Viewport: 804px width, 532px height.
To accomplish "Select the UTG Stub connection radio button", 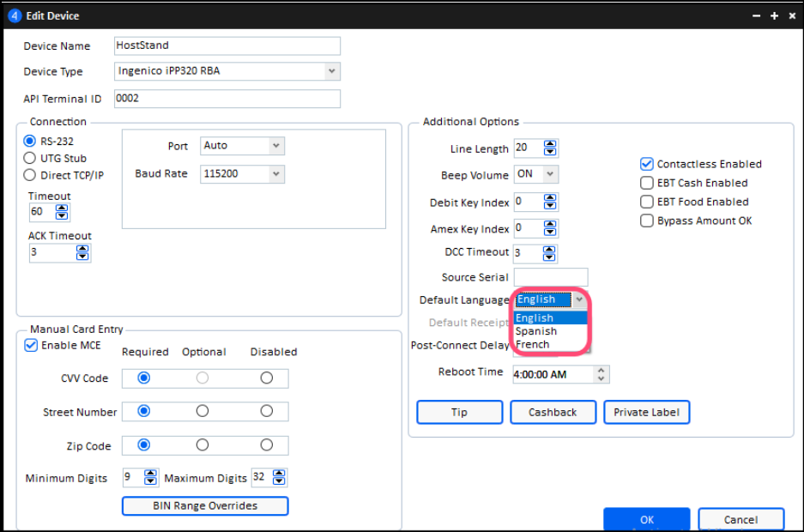I will pos(31,158).
